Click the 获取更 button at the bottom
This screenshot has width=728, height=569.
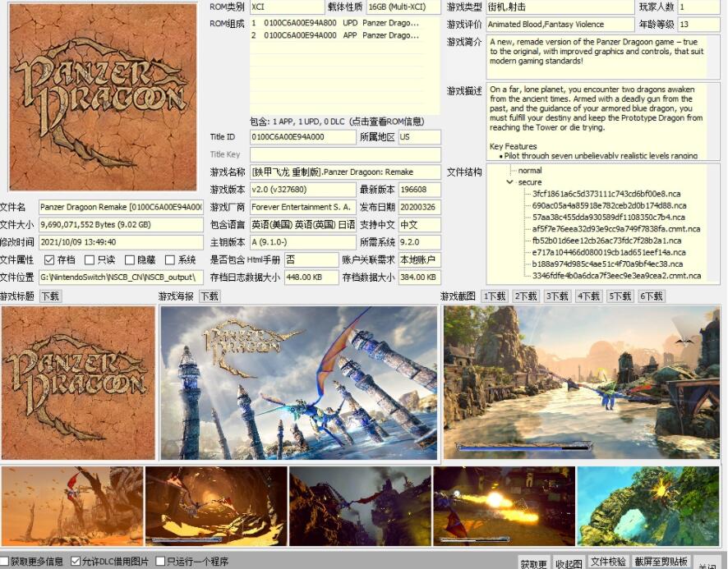(x=533, y=563)
